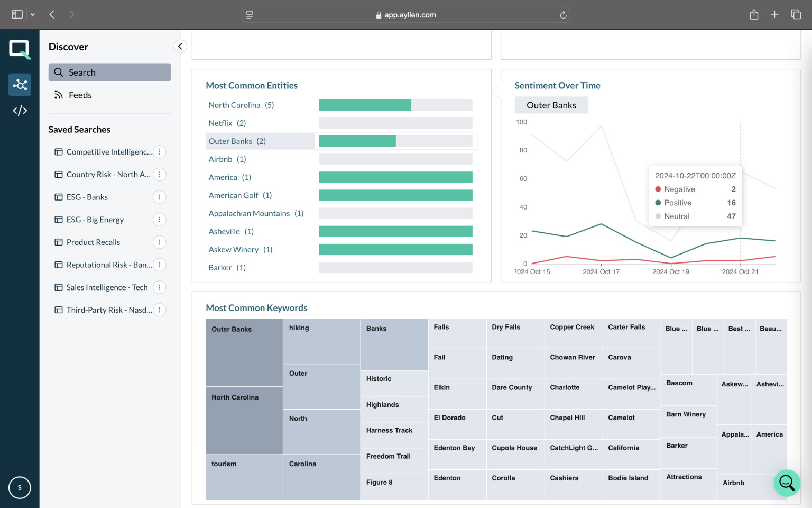
Task: Open options menu for Sales Intelligence - Tech
Action: click(160, 287)
